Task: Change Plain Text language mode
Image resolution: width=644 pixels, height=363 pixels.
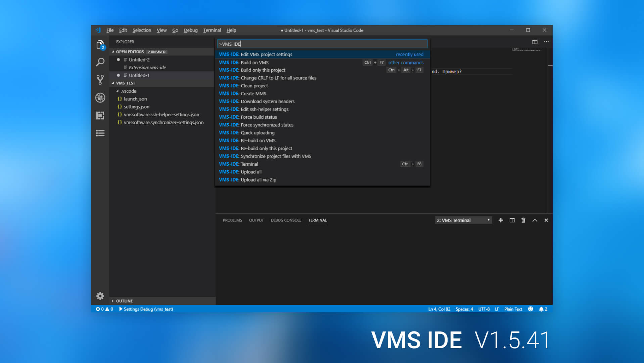Action: pos(513,309)
